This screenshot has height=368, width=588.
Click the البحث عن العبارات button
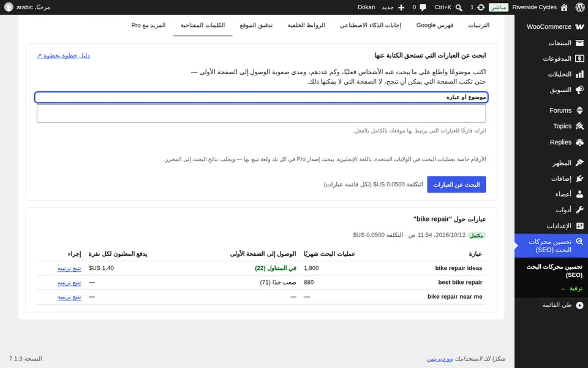click(456, 185)
